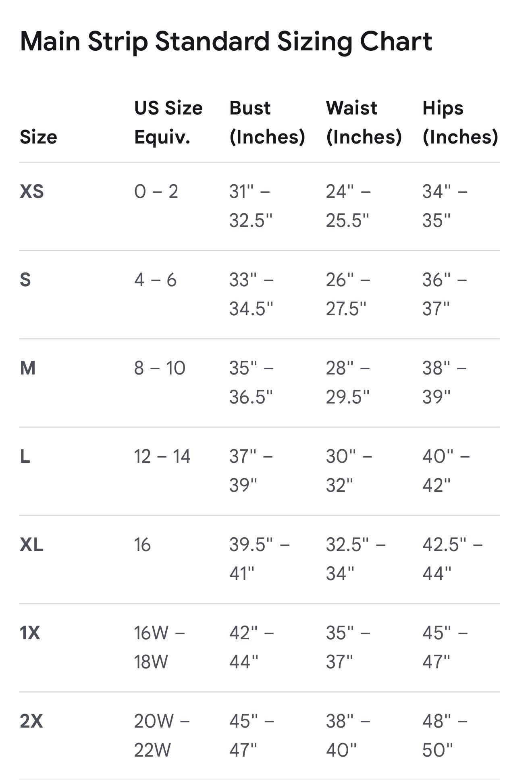Screen dimensions: 532x780
Task: Select the 0 – 2 US size cell
Action: point(156,191)
